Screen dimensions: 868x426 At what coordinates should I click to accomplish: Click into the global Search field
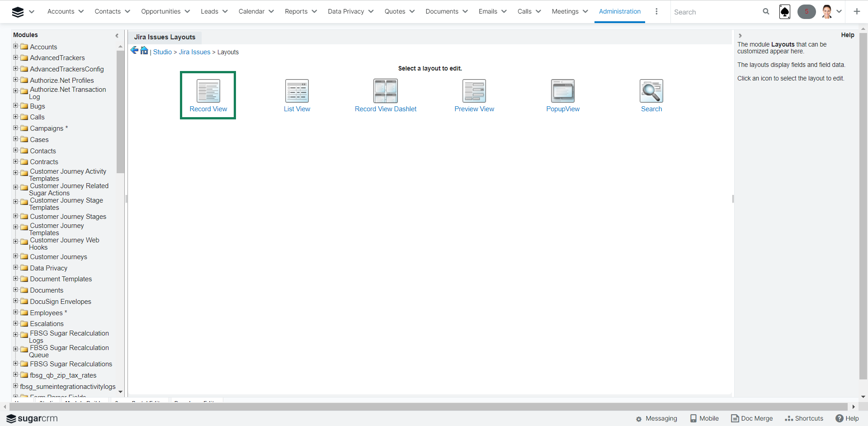[x=714, y=12]
